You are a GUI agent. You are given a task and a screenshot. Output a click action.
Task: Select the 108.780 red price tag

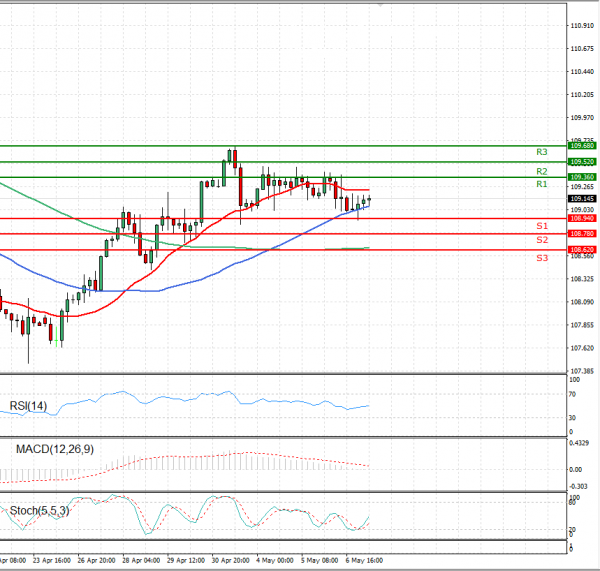[582, 233]
